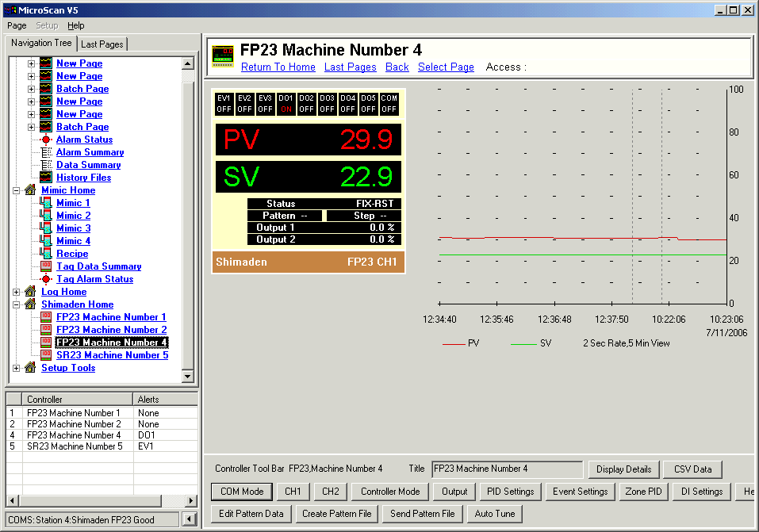Click the Zone PID button

point(643,492)
